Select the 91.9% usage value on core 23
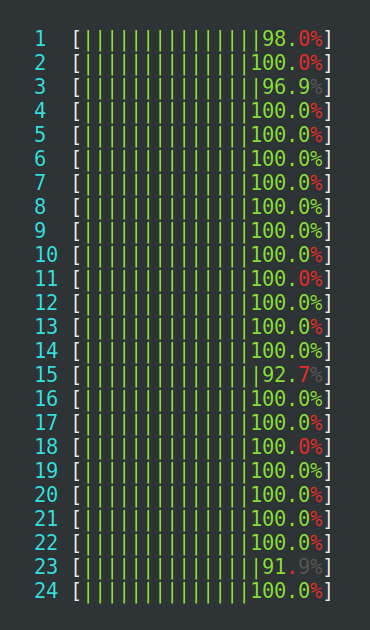 point(293,567)
